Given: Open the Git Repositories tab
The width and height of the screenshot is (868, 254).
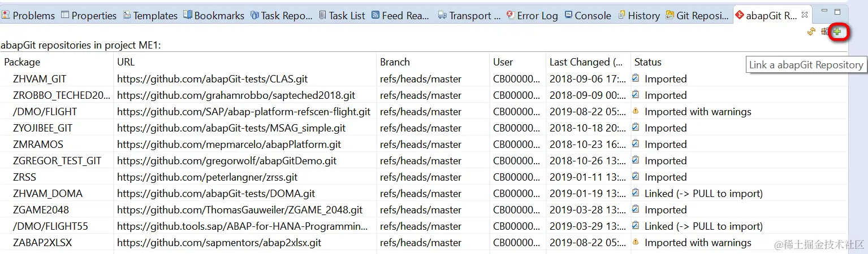Looking at the screenshot, I should click(x=697, y=16).
